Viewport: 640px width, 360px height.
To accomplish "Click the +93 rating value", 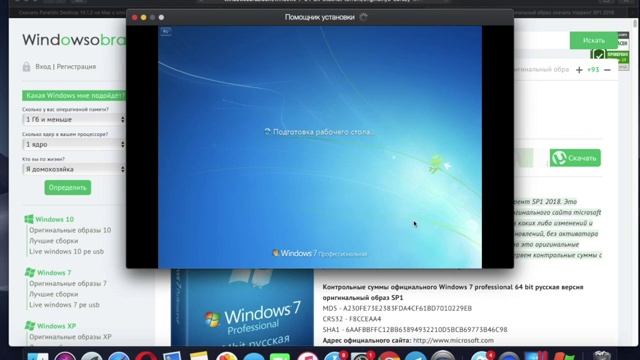I will (x=593, y=70).
